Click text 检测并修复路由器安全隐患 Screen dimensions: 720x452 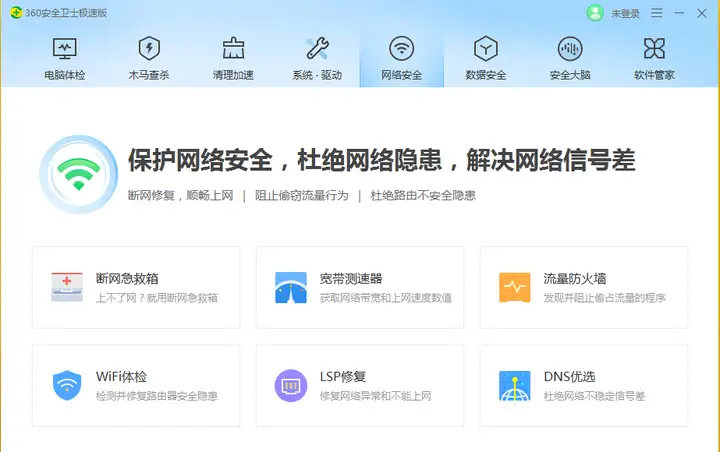(x=157, y=396)
